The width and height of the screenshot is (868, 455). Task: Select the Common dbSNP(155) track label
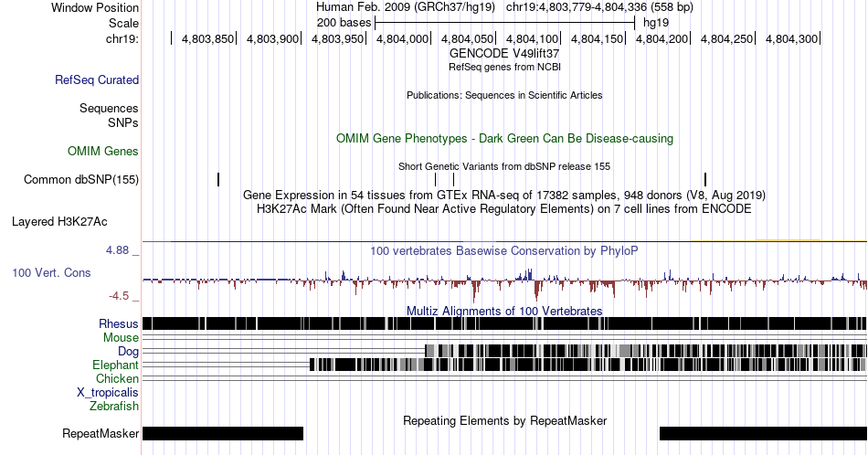[x=81, y=179]
